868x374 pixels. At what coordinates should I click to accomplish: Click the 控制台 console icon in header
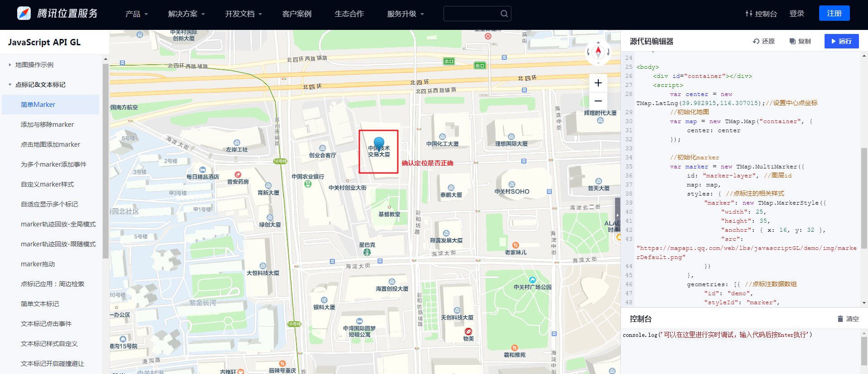749,14
